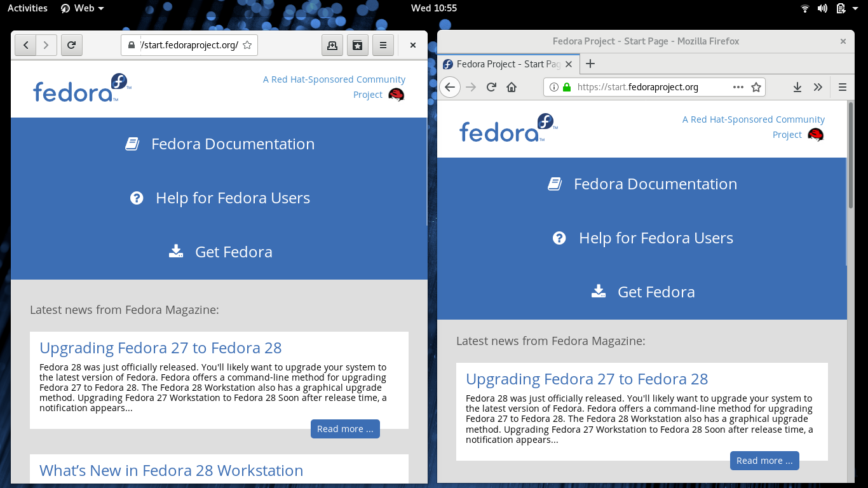
Task: Open bookmarks button in GNOME Web
Action: pyautogui.click(x=358, y=45)
